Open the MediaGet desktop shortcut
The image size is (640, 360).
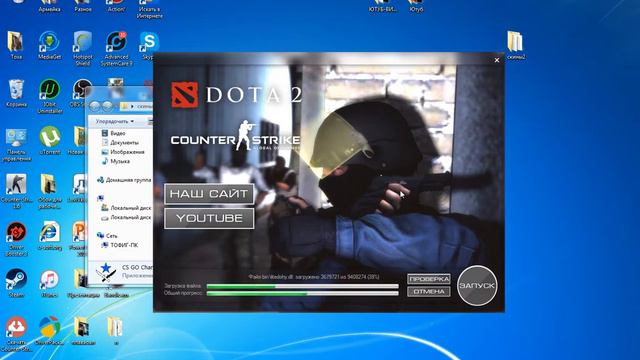tap(49, 46)
